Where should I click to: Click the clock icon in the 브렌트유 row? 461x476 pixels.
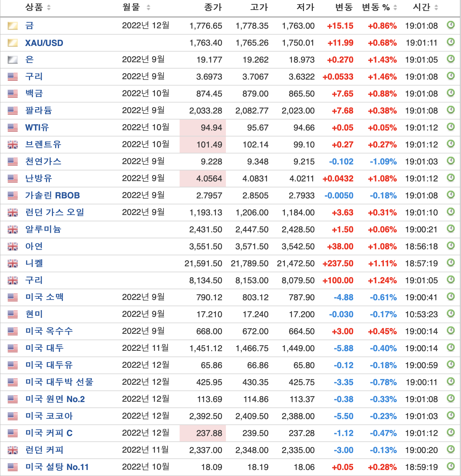[451, 144]
